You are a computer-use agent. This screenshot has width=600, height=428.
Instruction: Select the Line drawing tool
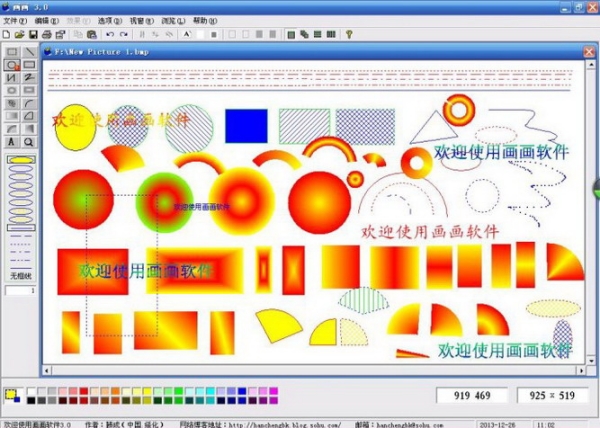click(29, 51)
